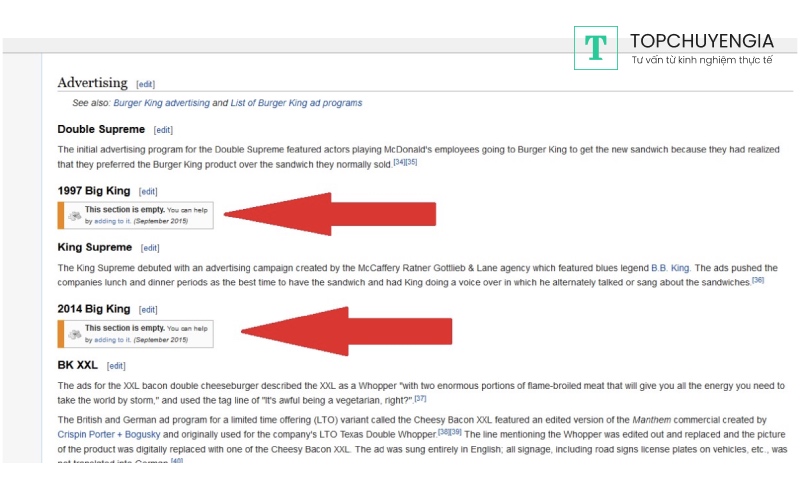Viewport: 800px width, 500px height.
Task: Open edit link for King Supreme section
Action: [x=151, y=248]
